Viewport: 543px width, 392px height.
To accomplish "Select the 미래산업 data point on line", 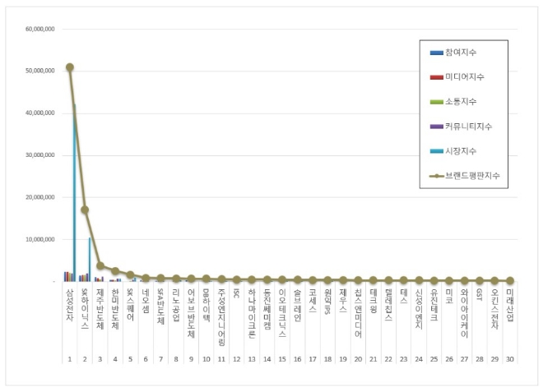I will coord(510,281).
